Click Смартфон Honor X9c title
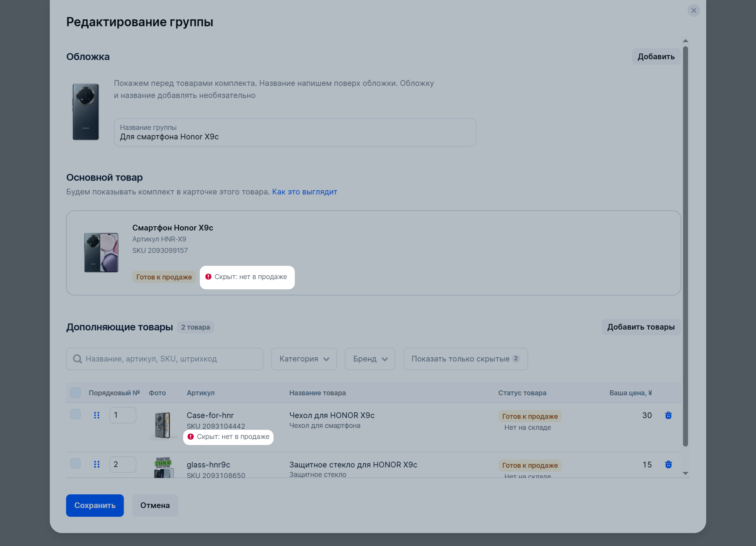 [173, 228]
